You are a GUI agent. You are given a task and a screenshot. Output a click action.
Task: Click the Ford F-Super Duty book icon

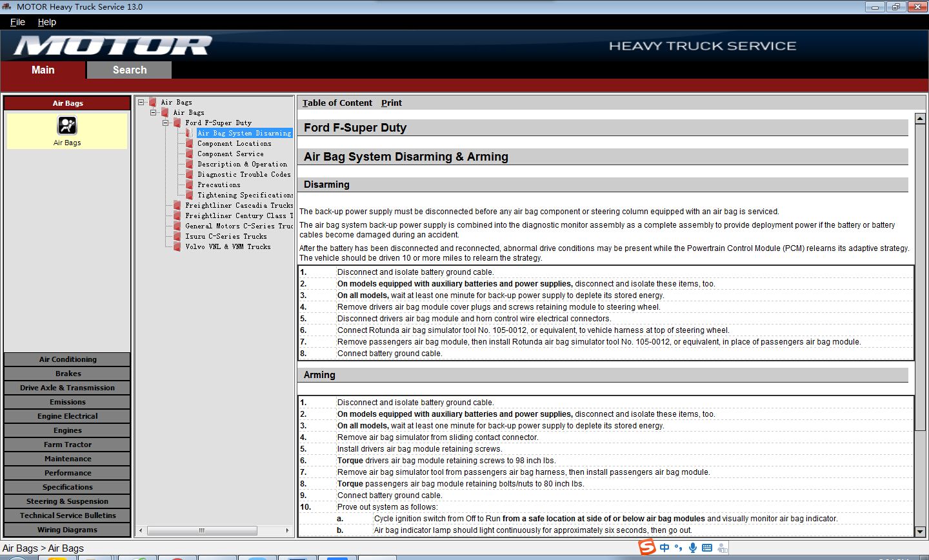(x=177, y=123)
